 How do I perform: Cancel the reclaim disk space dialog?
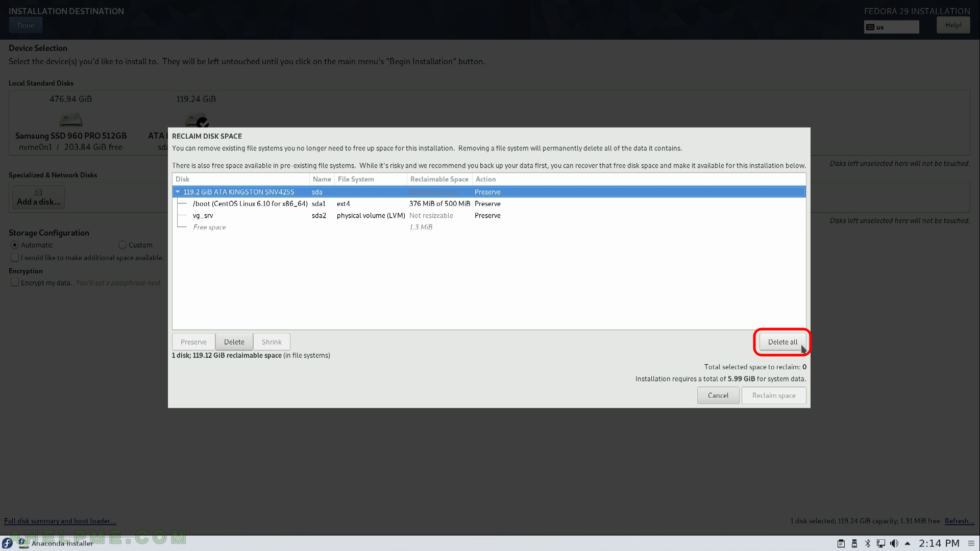[x=718, y=395]
